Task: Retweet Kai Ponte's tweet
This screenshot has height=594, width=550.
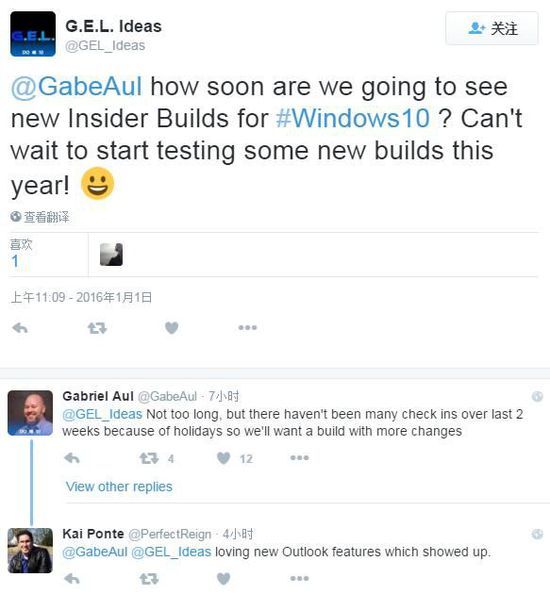Action: tap(149, 579)
